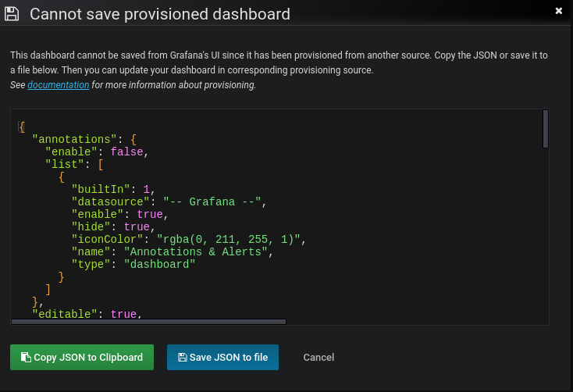Place cursor on the "editable" key
This screenshot has width=573, height=392.
[67, 314]
